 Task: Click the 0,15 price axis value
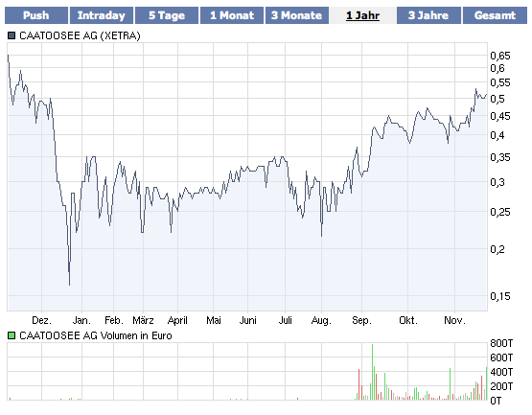500,296
